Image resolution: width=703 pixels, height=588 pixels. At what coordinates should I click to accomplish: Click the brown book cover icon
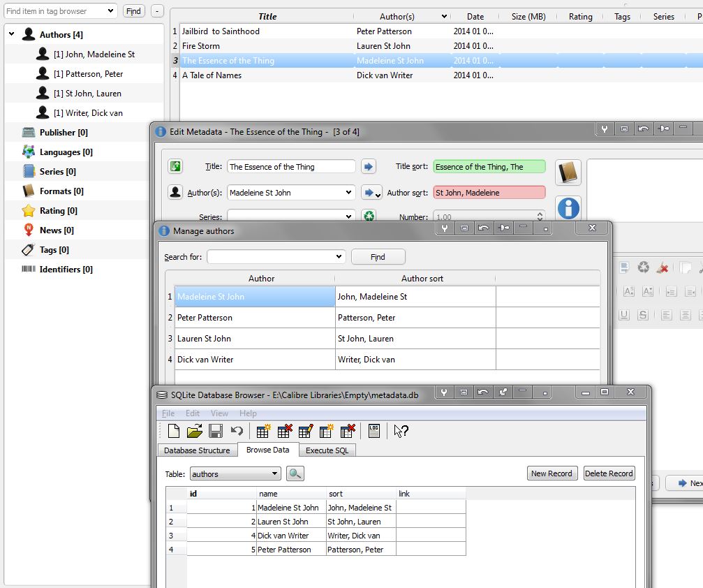point(568,173)
